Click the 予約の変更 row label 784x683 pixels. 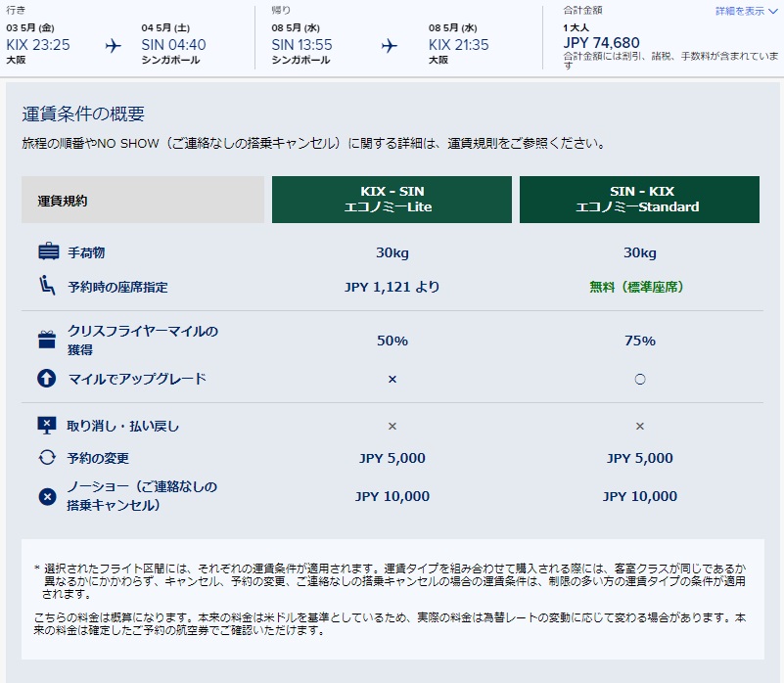pyautogui.click(x=98, y=458)
